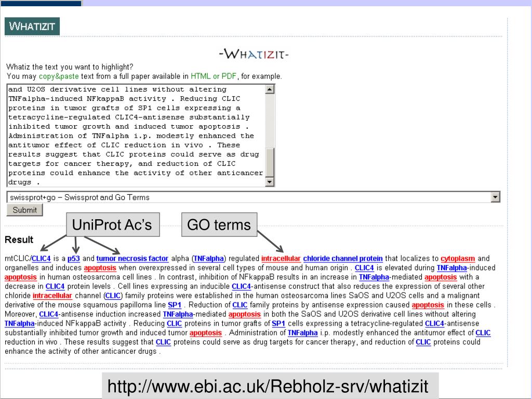Image resolution: width=532 pixels, height=399 pixels.
Task: Click CLIC link after 'results suggest that'
Action: [163, 342]
